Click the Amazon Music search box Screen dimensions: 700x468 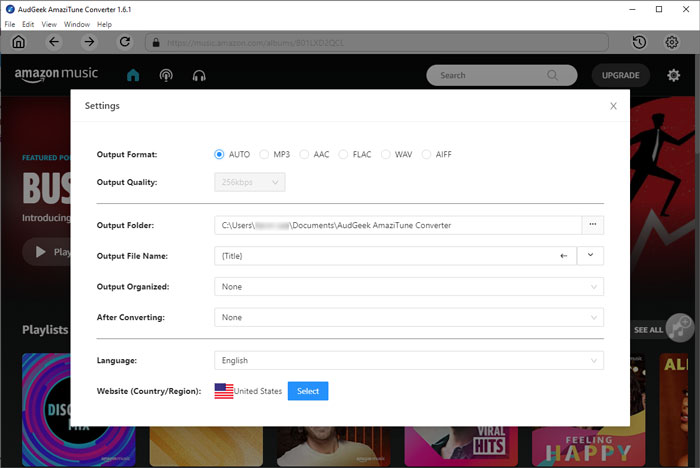coord(502,75)
